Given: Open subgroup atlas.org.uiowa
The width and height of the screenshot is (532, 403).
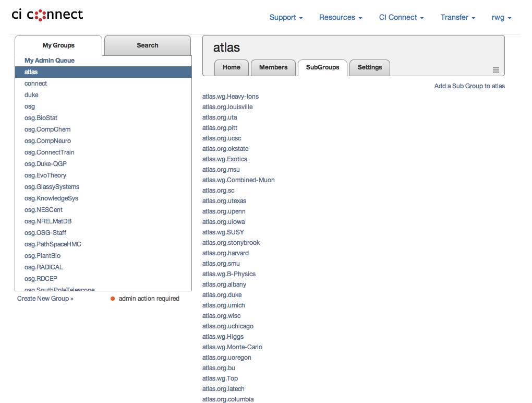Looking at the screenshot, I should click(224, 222).
